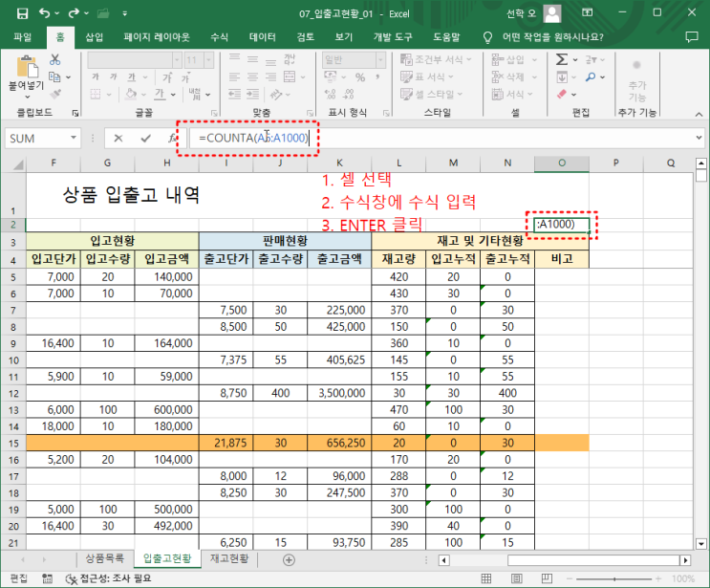Open Clear dropdown arrow next to eraser

(573, 95)
